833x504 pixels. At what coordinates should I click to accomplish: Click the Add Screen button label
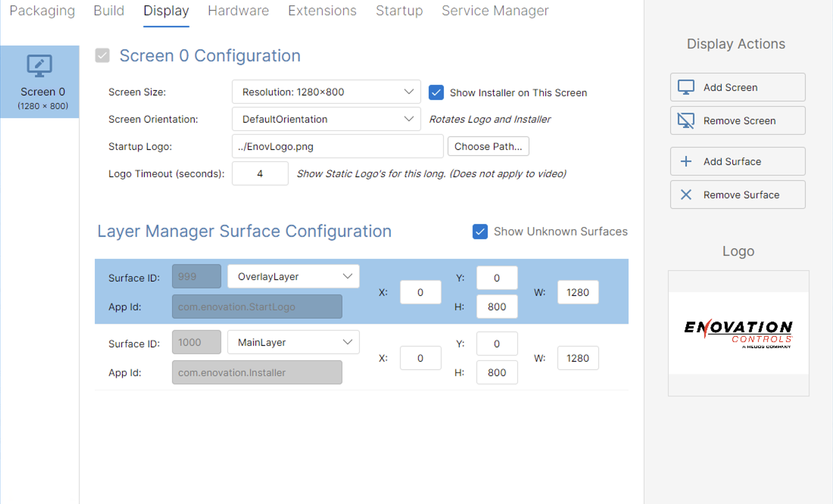pos(730,87)
